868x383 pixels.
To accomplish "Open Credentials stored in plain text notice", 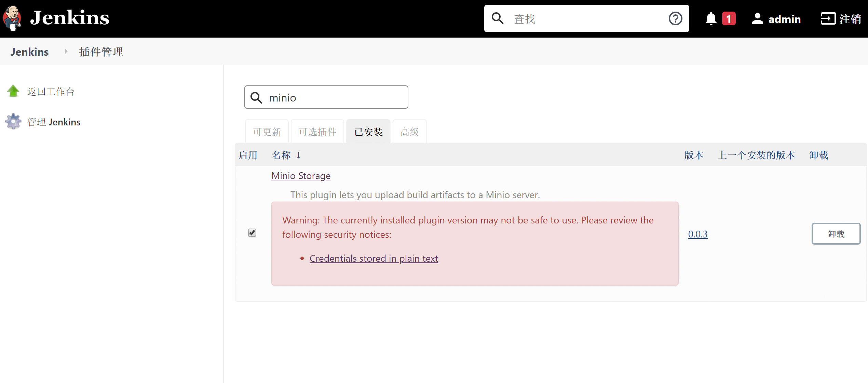I will coord(374,258).
